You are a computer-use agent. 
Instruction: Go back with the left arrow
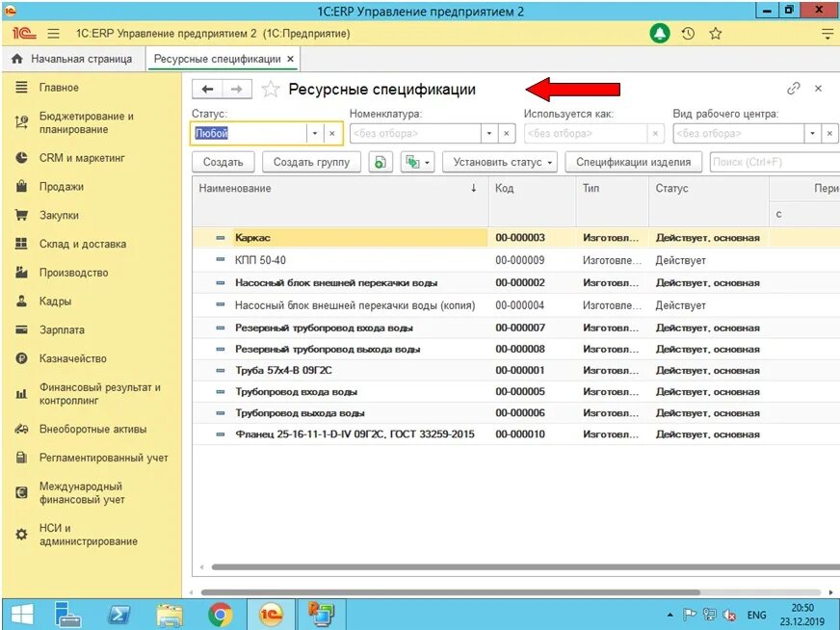207,89
